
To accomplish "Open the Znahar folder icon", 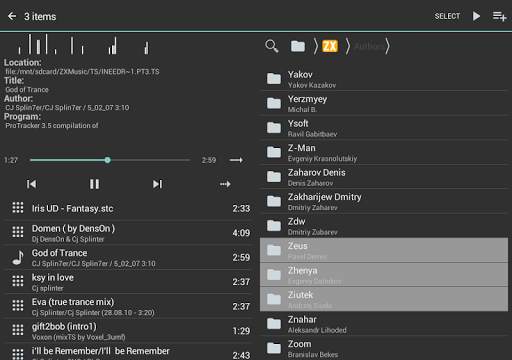I will (274, 324).
